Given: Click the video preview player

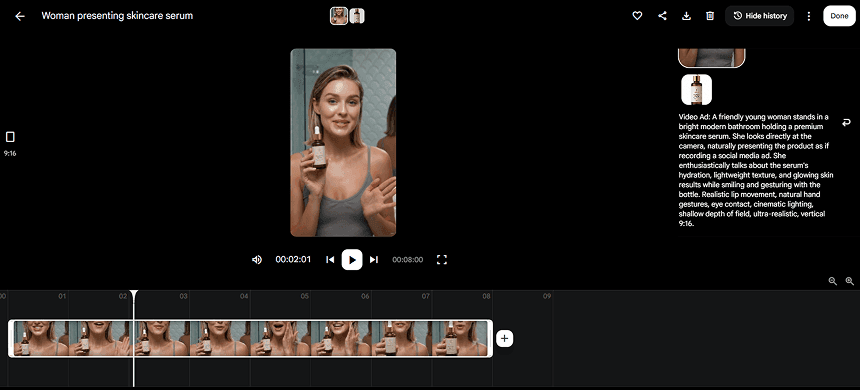Looking at the screenshot, I should coord(343,143).
